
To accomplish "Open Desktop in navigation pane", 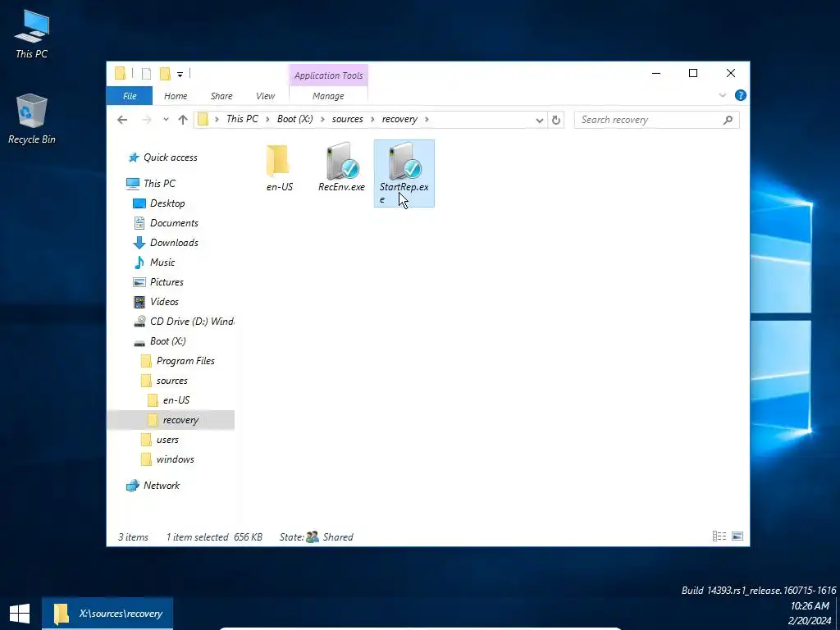I will click(x=158, y=203).
